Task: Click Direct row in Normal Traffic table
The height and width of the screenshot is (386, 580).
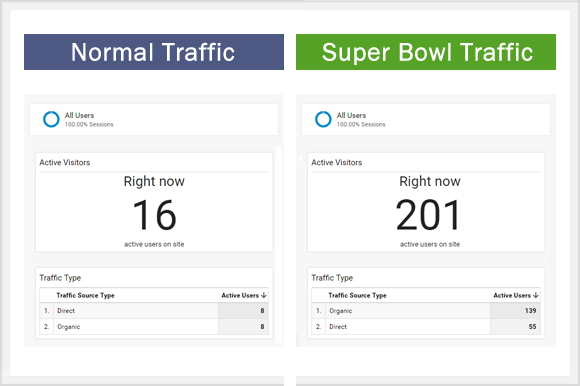Action: [154, 311]
